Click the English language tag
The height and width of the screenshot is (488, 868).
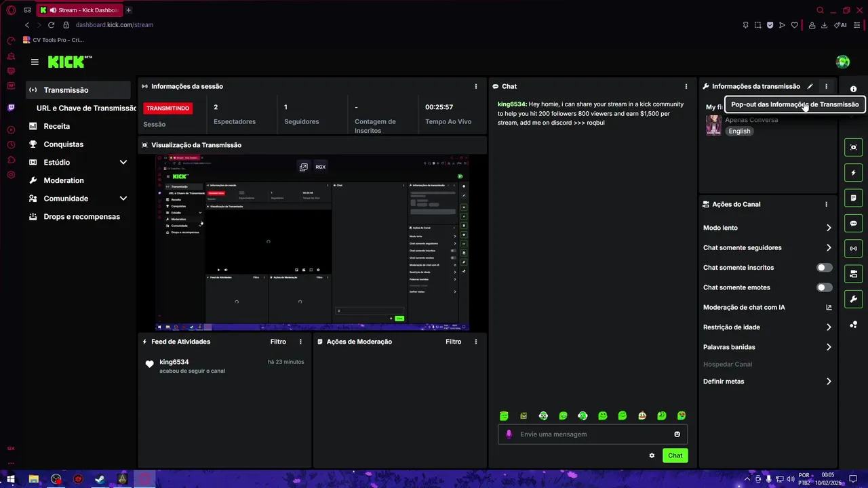739,131
